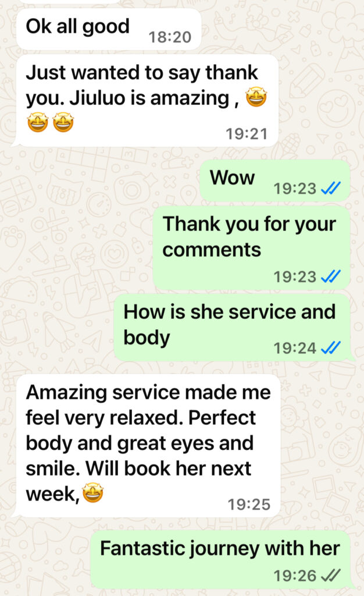The height and width of the screenshot is (596, 364).
Task: Select the 'How is she service and body' message
Action: coord(233,327)
